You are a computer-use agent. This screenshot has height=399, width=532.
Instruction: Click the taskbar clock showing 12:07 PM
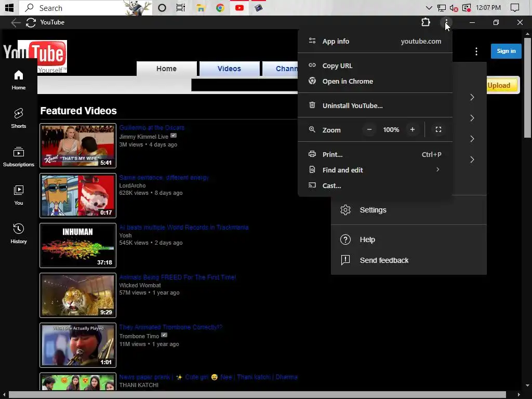click(488, 8)
